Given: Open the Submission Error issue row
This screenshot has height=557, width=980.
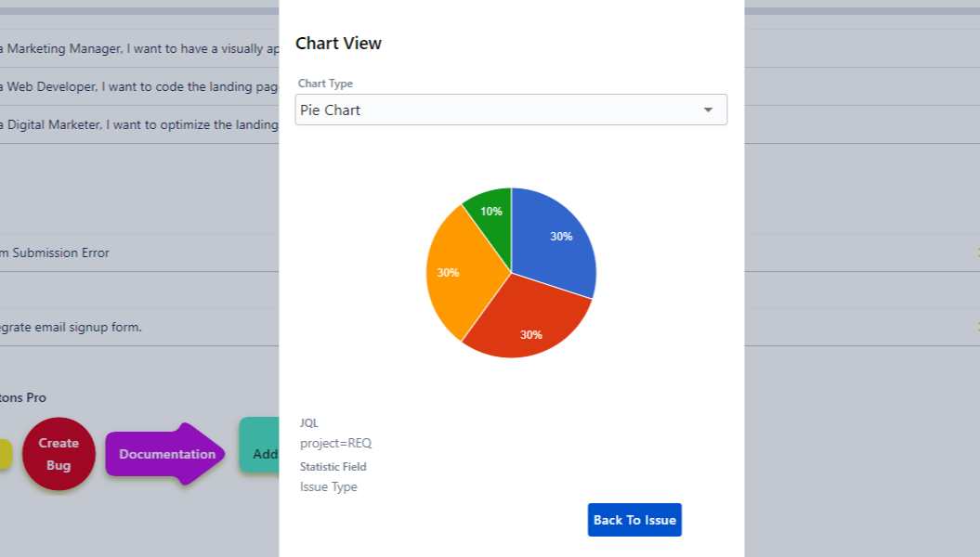Looking at the screenshot, I should (x=56, y=253).
